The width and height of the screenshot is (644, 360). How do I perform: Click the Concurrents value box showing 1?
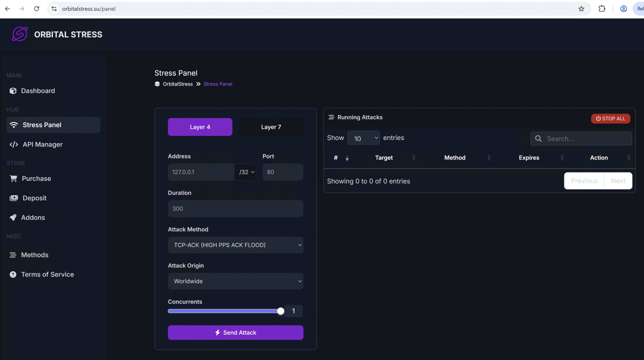click(x=294, y=311)
